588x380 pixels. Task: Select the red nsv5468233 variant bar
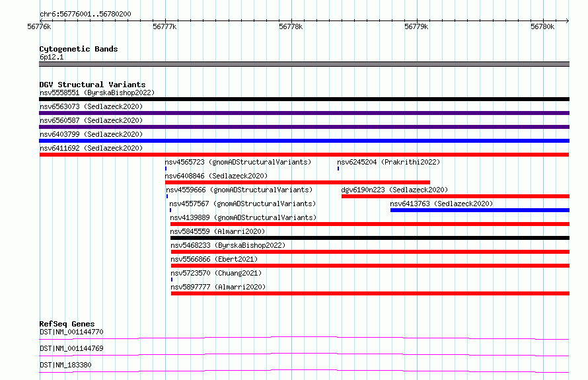[x=370, y=252]
